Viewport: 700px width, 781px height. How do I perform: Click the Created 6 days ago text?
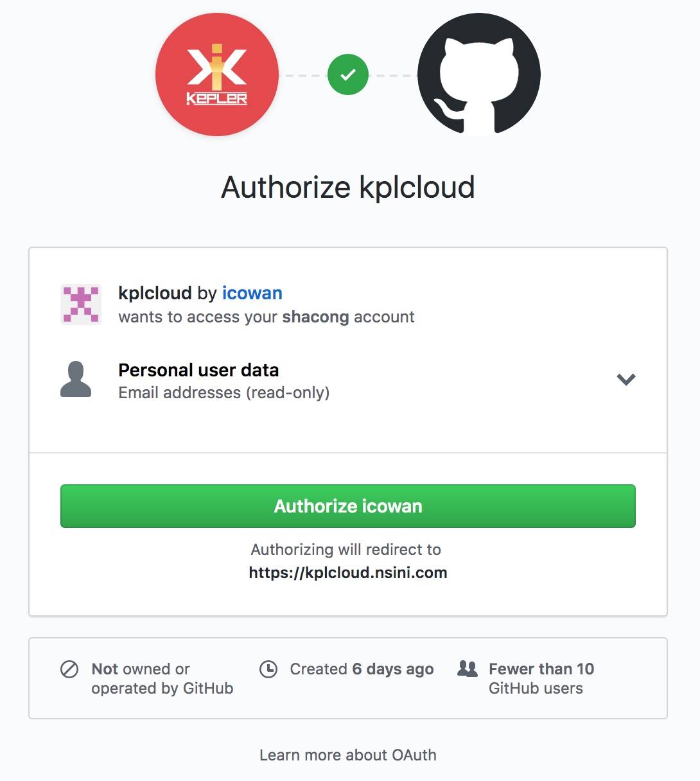point(362,669)
